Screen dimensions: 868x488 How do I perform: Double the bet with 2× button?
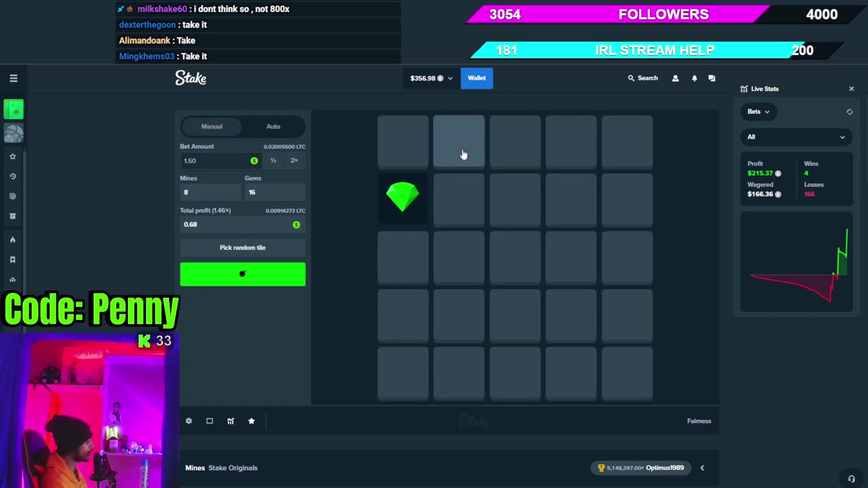[294, 161]
